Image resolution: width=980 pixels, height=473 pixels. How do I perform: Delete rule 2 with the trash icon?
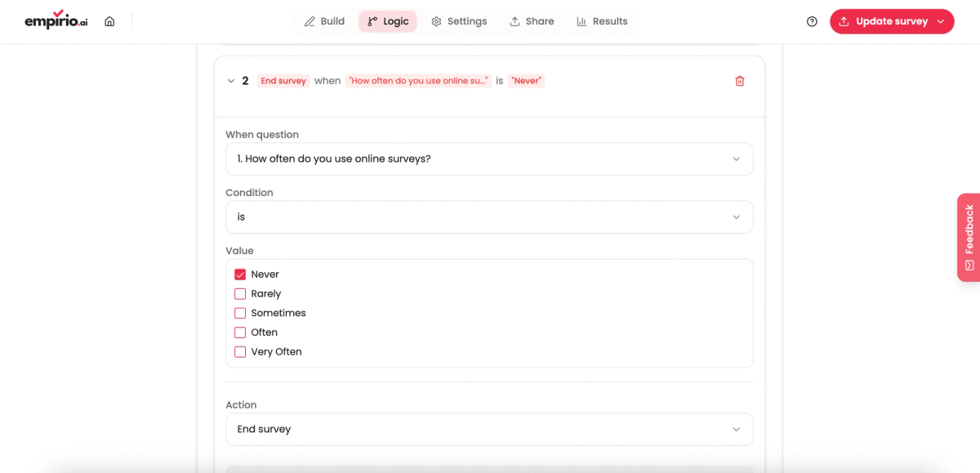coord(740,81)
